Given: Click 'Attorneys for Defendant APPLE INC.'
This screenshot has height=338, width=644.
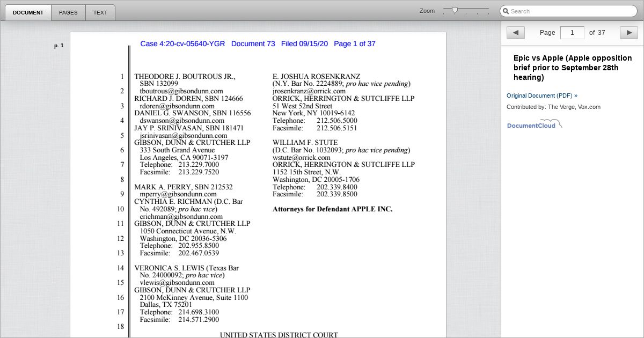Looking at the screenshot, I should [333, 209].
